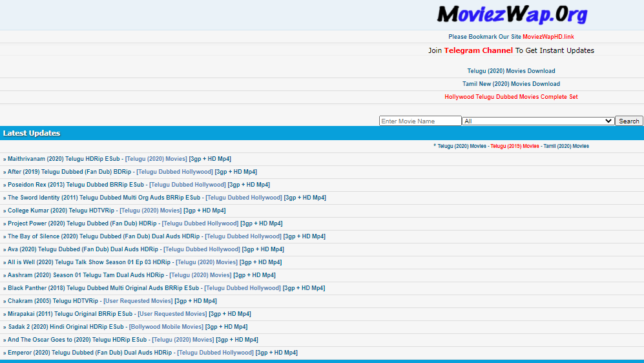The width and height of the screenshot is (644, 363).
Task: Open Telugu (2020) Movies quick link under Latest Updates
Action: (x=462, y=146)
